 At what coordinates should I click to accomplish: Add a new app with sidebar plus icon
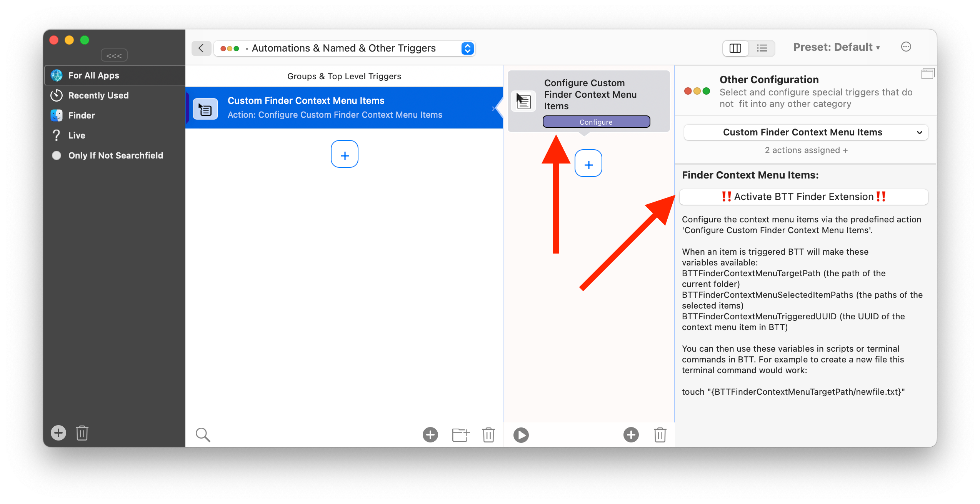coord(58,433)
